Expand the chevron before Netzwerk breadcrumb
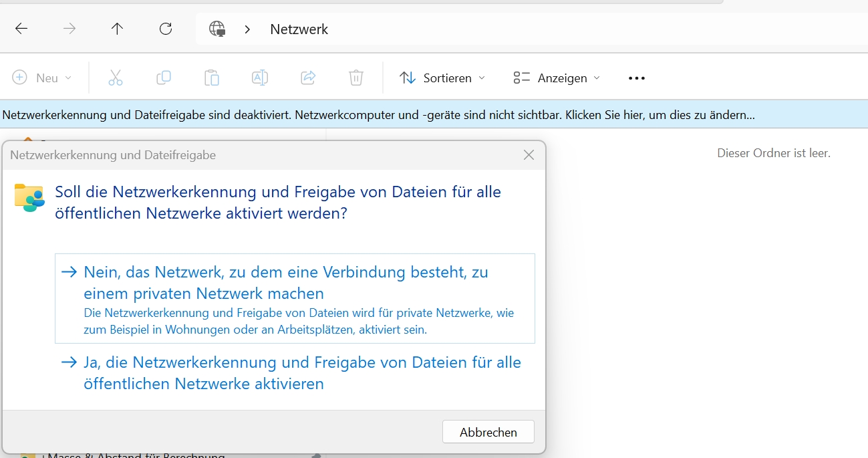The height and width of the screenshot is (458, 868). [247, 29]
